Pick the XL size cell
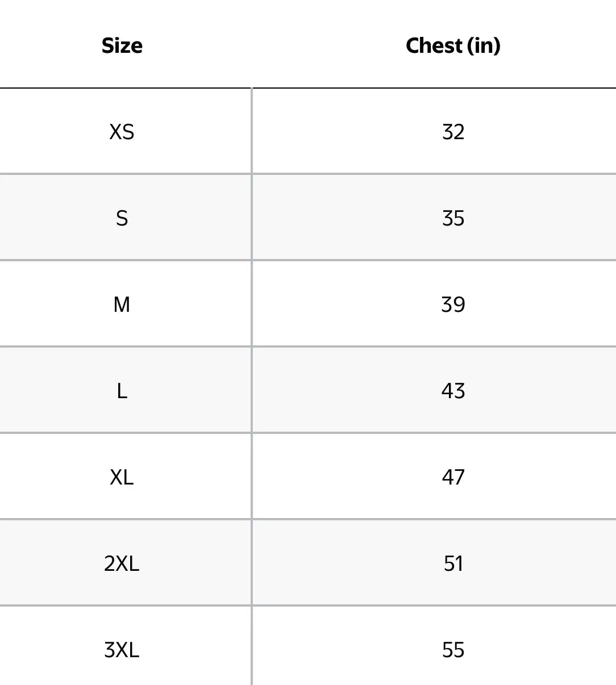The height and width of the screenshot is (685, 616). [x=122, y=477]
